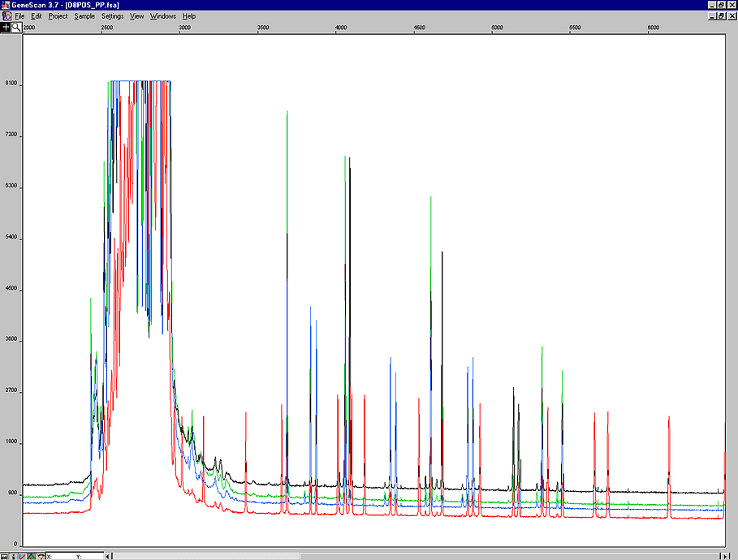Screen dimensions: 738x560
Task: Open the Edit menu
Action: [x=37, y=16]
